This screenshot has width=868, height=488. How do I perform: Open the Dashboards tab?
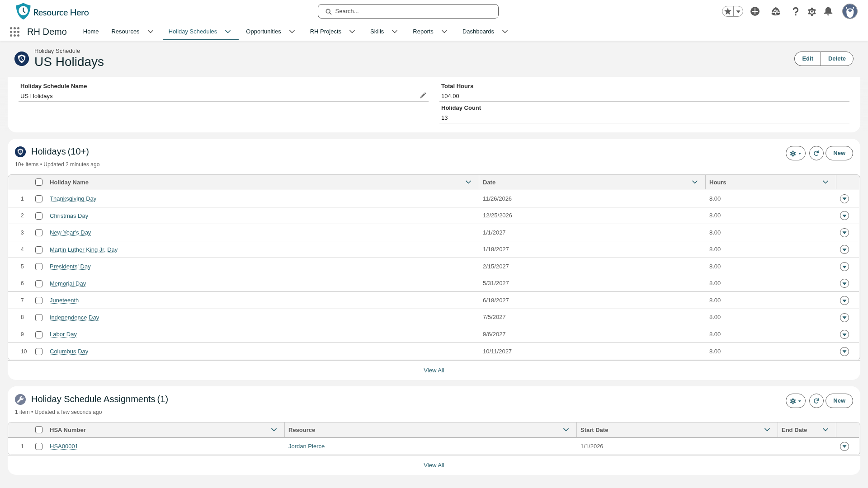pos(478,32)
